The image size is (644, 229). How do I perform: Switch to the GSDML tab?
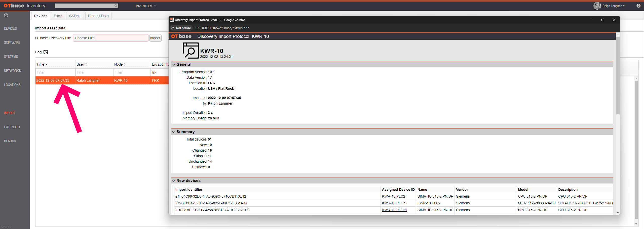(x=75, y=16)
